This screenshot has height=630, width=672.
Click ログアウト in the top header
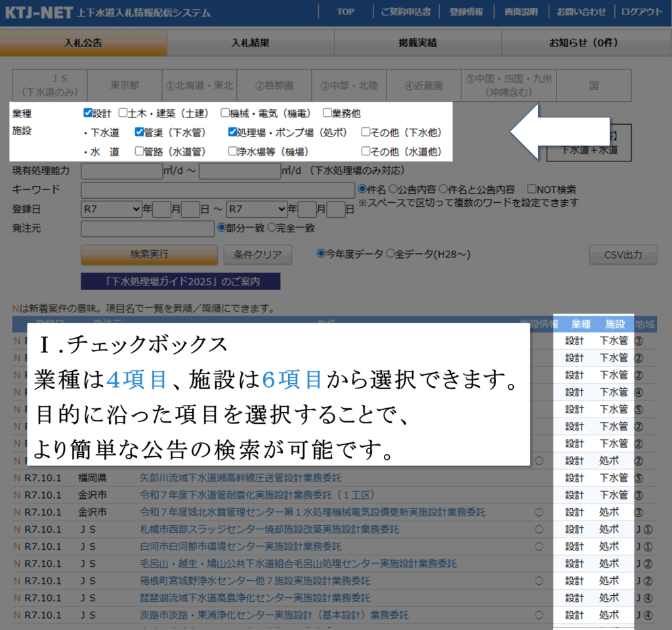tap(641, 12)
